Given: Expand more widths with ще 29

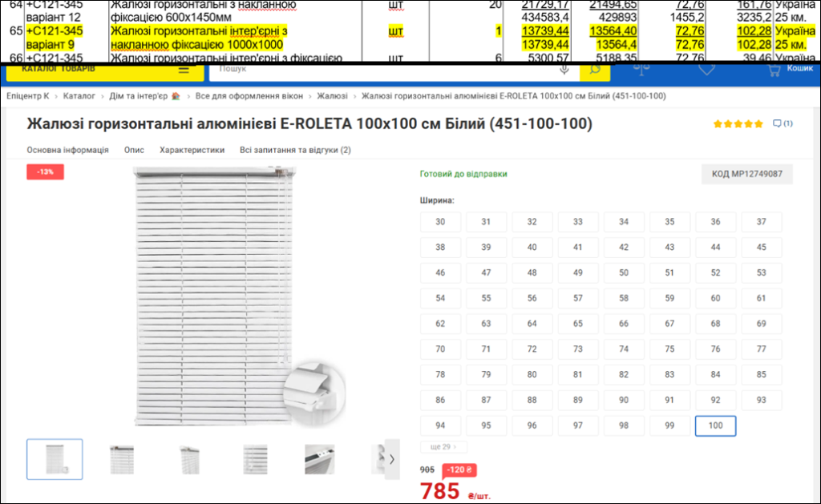Looking at the screenshot, I should pyautogui.click(x=443, y=447).
